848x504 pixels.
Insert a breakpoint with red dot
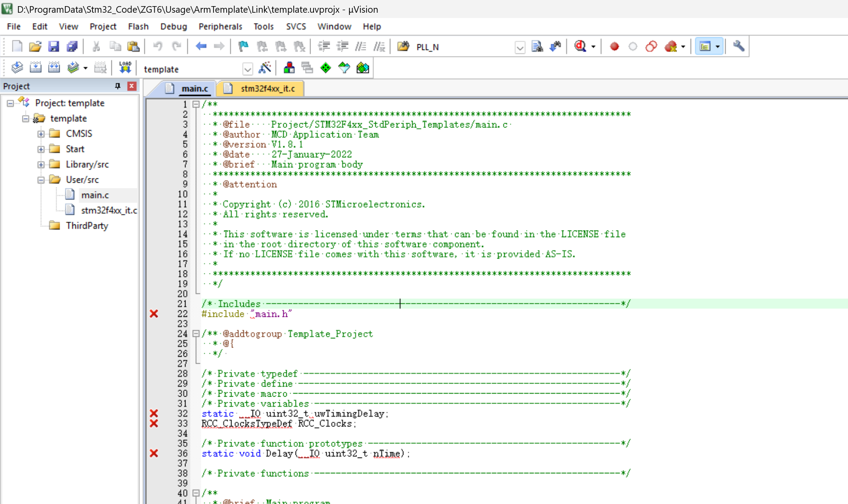(x=614, y=46)
